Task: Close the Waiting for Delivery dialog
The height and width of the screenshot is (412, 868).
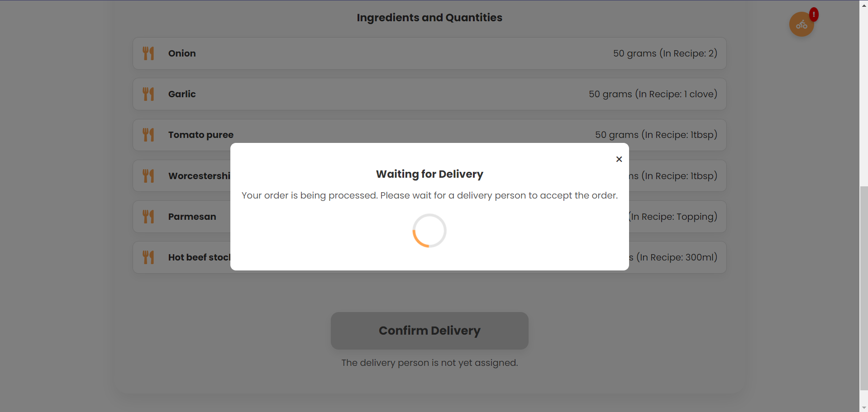Action: [619, 159]
